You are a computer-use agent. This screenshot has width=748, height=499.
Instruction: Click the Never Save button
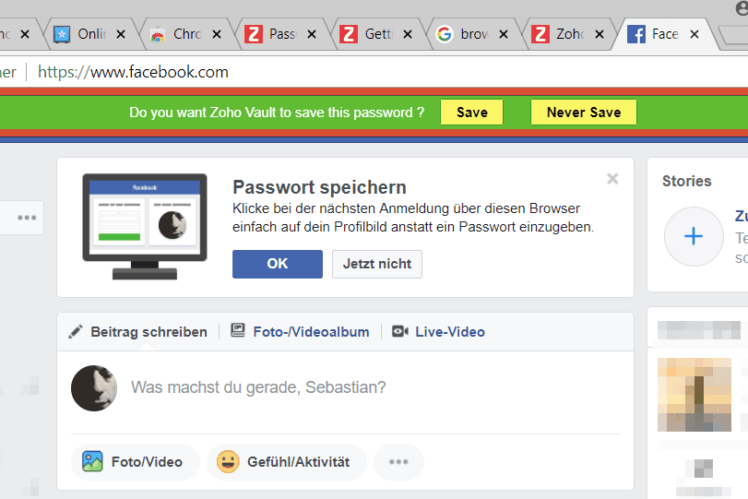point(583,113)
